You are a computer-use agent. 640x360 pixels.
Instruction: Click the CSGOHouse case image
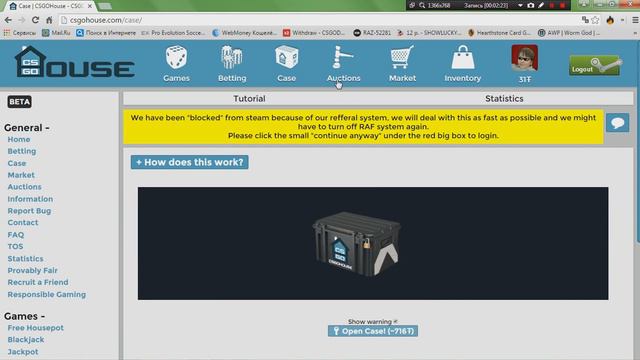pos(356,244)
